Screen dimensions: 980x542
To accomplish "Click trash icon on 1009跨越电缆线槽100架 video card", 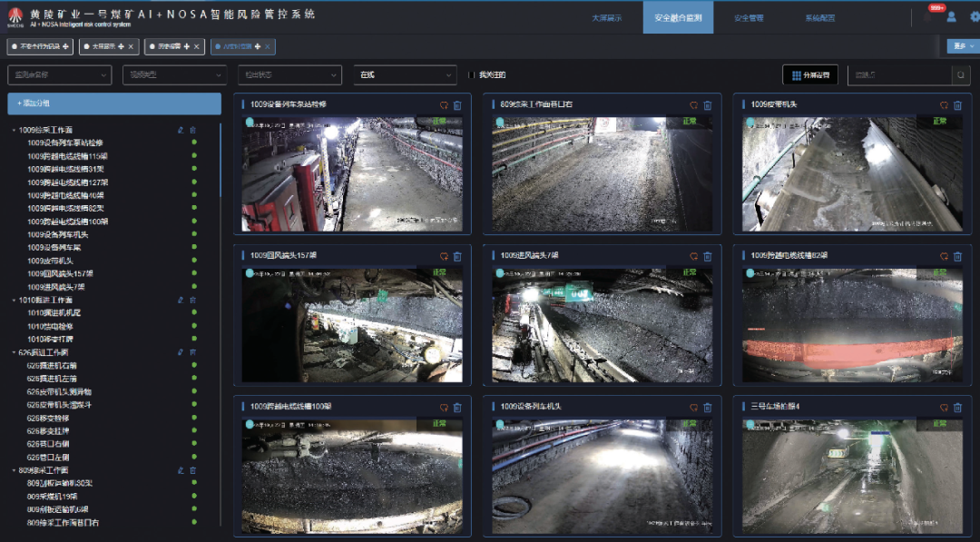I will click(x=457, y=408).
